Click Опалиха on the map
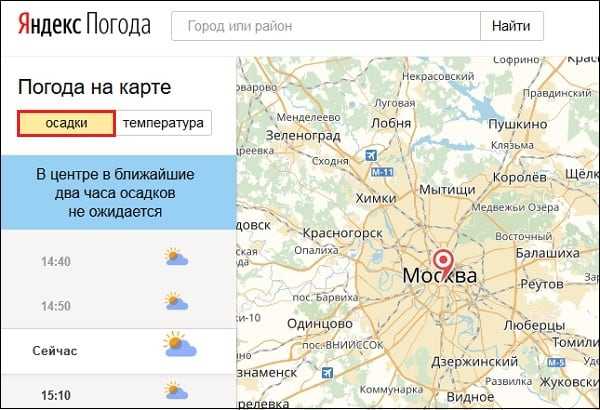This screenshot has height=410, width=600. tap(316, 250)
